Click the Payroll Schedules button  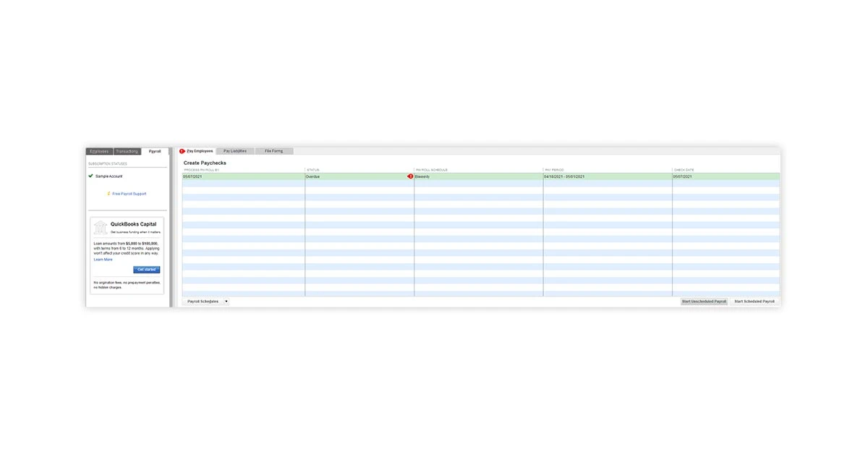[x=204, y=301]
